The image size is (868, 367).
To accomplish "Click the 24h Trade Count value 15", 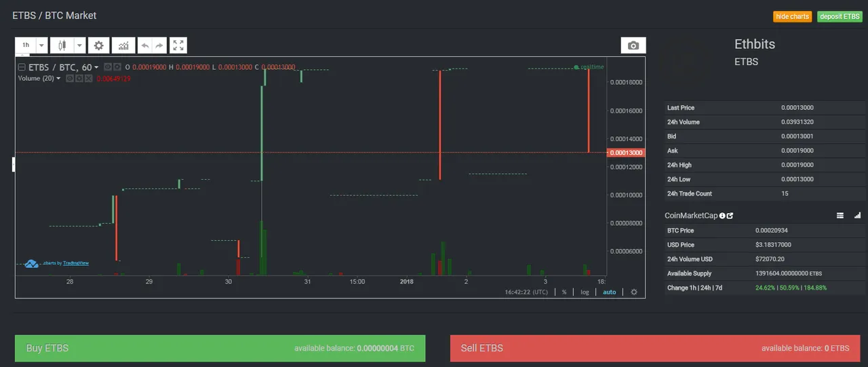I will click(x=785, y=193).
